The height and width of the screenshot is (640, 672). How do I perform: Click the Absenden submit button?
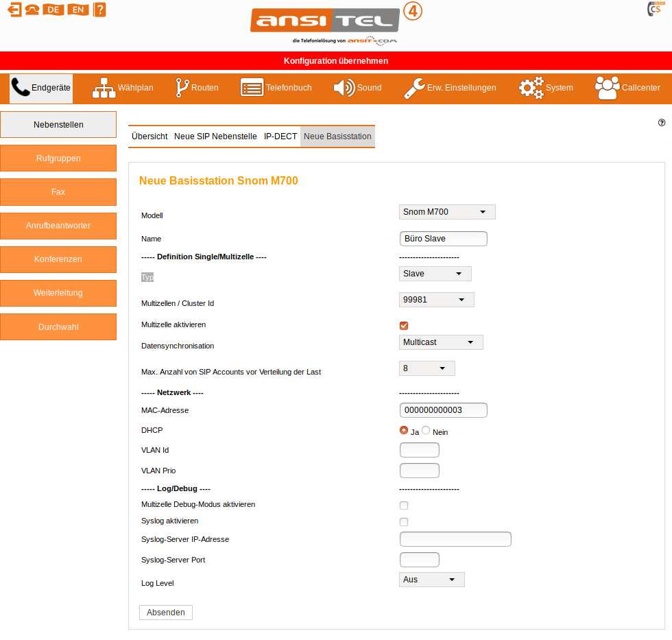165,613
